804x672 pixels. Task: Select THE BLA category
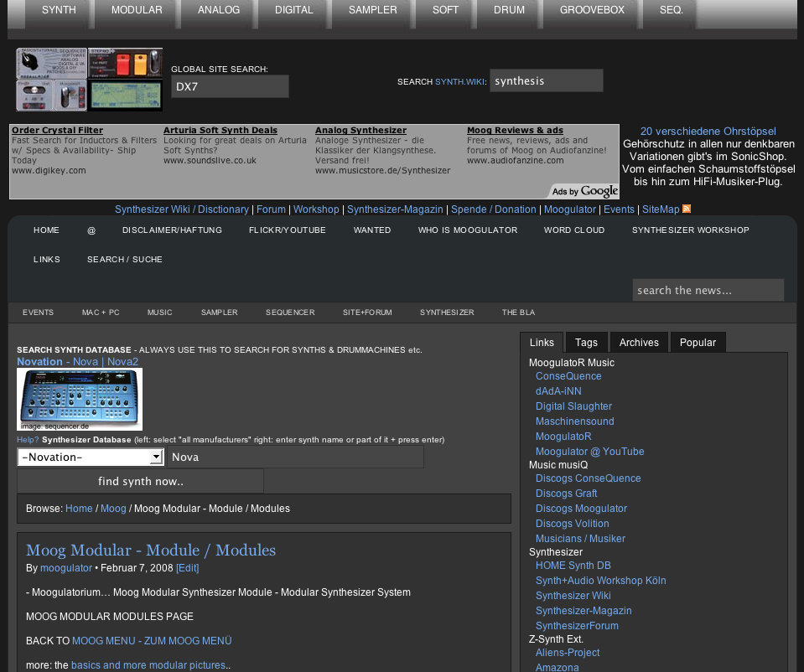(x=518, y=313)
